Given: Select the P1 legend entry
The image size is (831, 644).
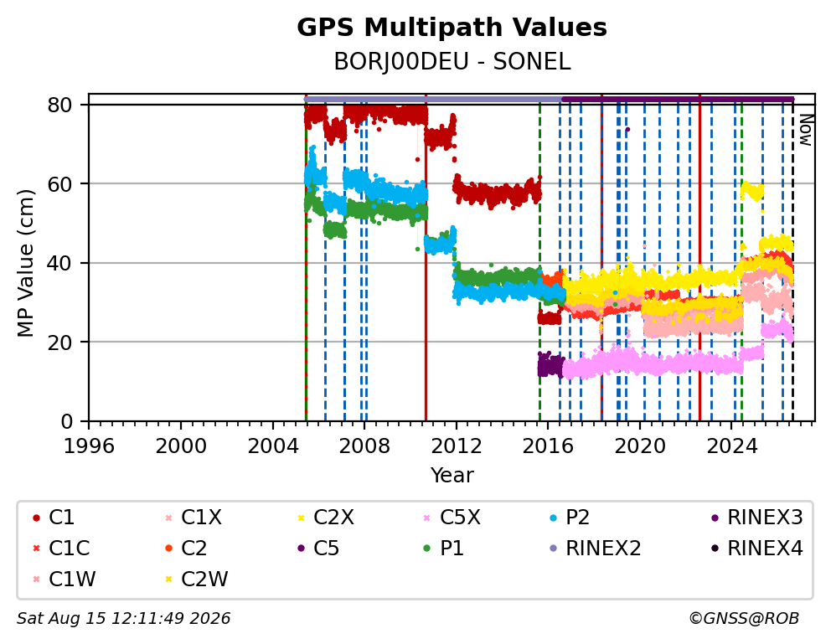Looking at the screenshot, I should [x=444, y=549].
